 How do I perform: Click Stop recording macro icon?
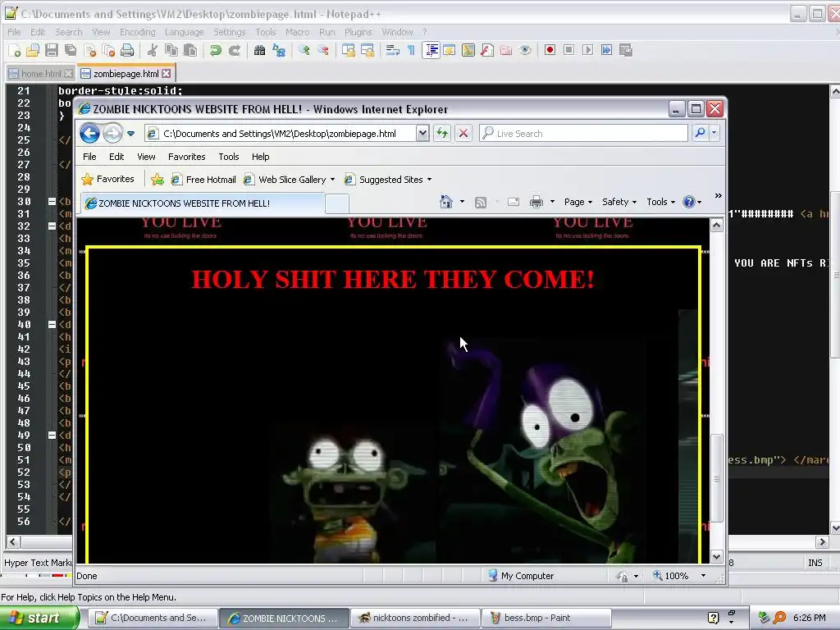[x=569, y=50]
